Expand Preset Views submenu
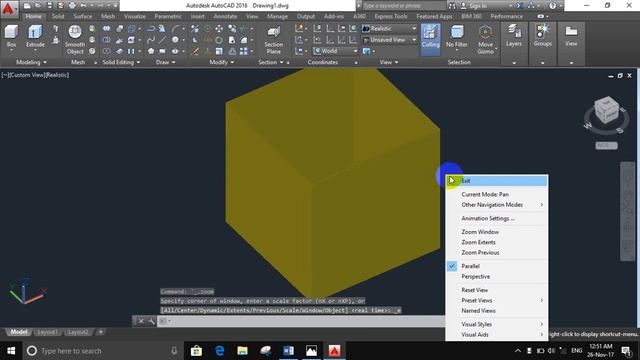Screen dimensions: 640x360 click(x=496, y=300)
